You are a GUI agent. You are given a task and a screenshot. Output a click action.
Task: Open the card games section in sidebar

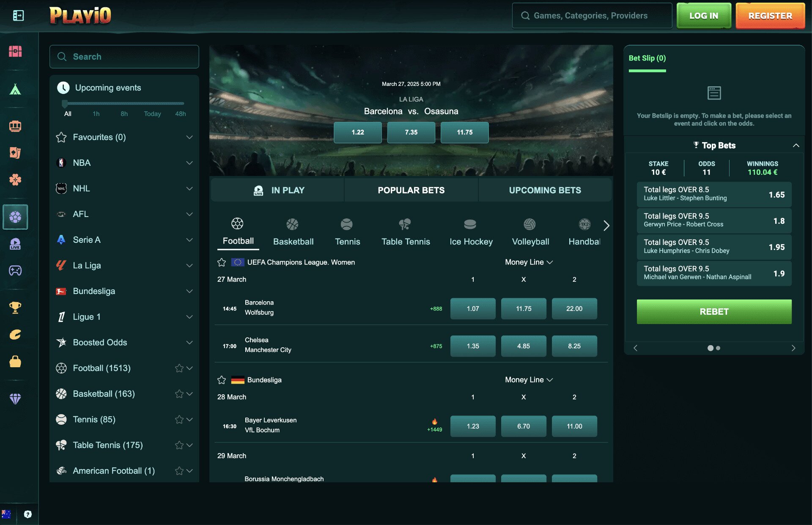coord(16,153)
